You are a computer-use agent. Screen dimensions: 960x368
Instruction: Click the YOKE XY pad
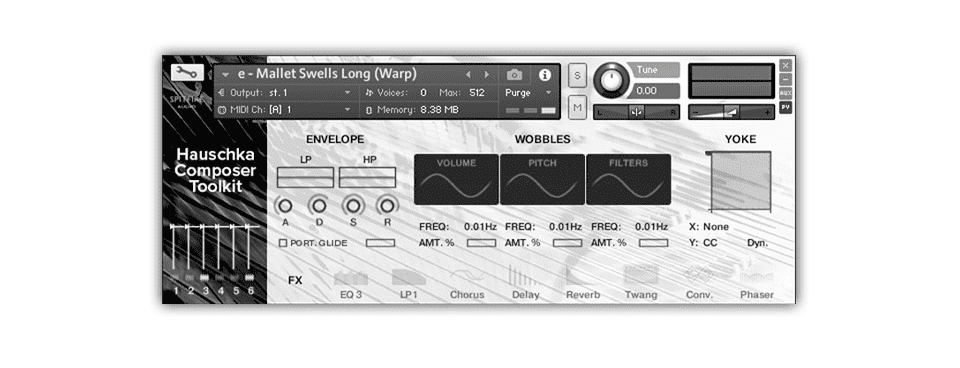pos(740,181)
